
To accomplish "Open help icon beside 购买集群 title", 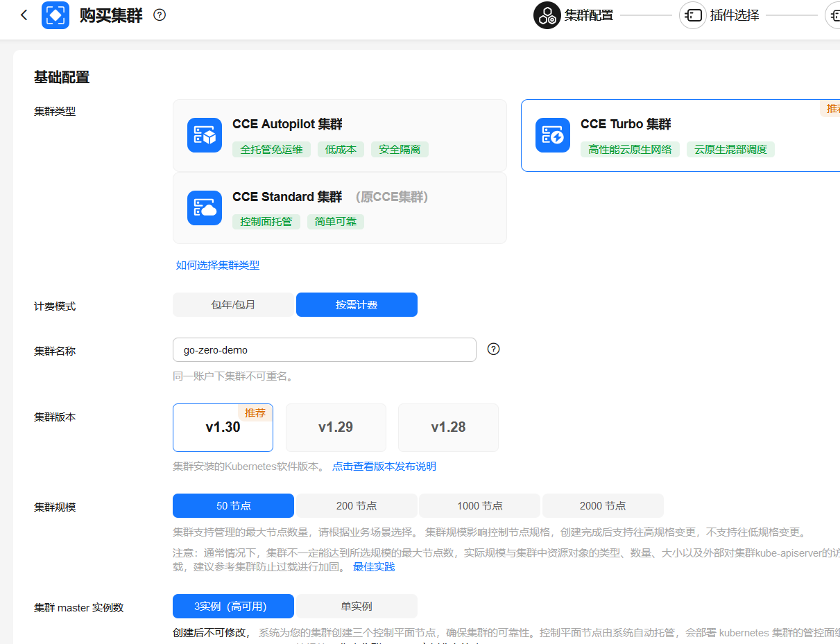I will (x=160, y=15).
